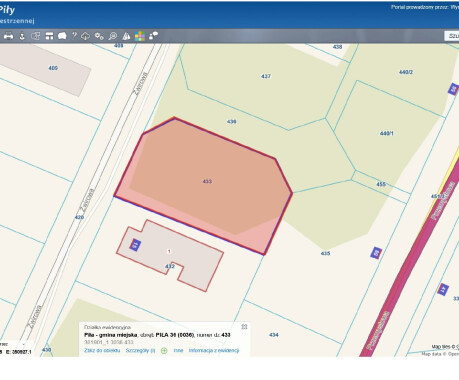Click the user comment bubble icon

pos(153,36)
